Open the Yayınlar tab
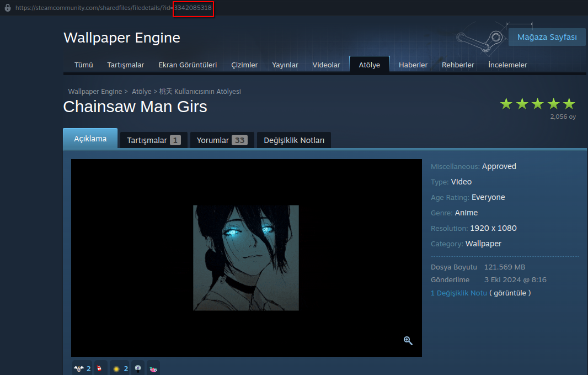 coord(285,65)
